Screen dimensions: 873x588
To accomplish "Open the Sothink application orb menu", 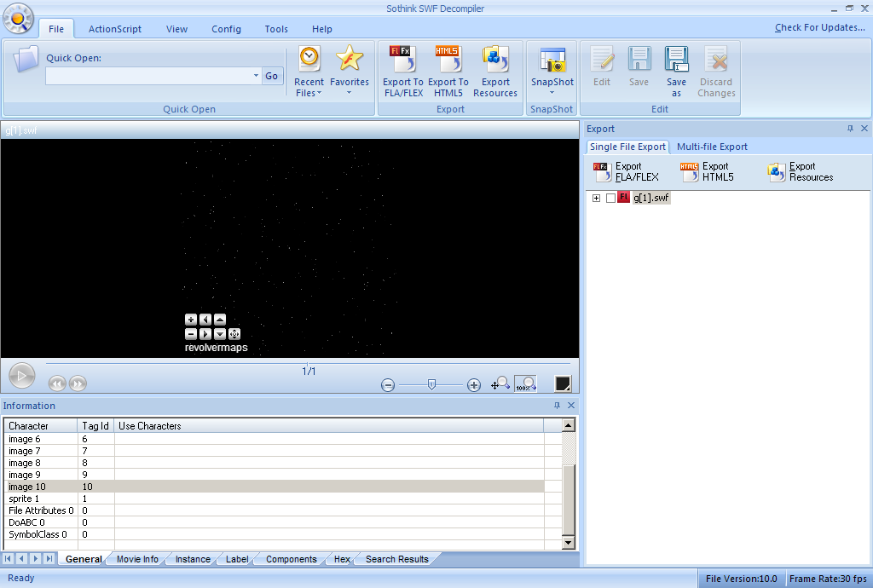I will coord(18,19).
